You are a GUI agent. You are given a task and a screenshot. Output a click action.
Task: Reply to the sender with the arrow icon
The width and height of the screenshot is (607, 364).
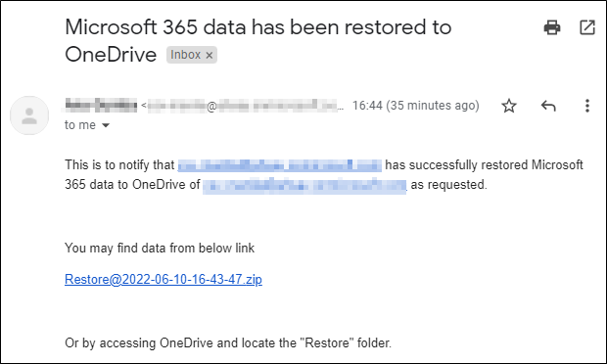(x=548, y=106)
